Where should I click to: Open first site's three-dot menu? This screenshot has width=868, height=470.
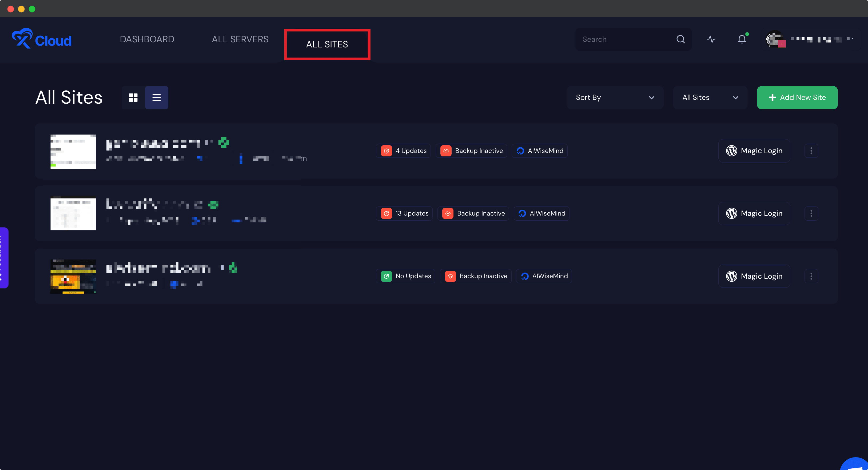pos(811,151)
